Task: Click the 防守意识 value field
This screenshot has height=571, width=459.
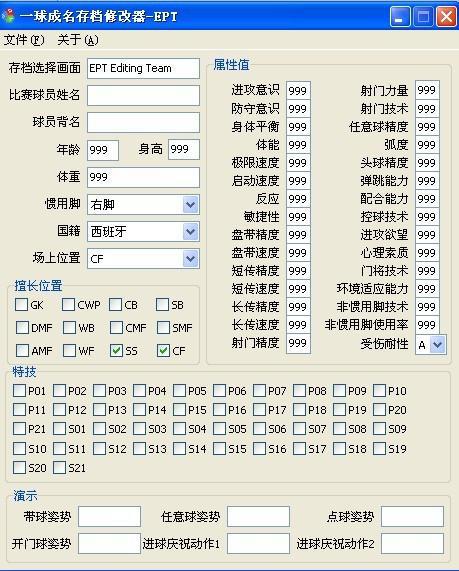Action: (298, 109)
